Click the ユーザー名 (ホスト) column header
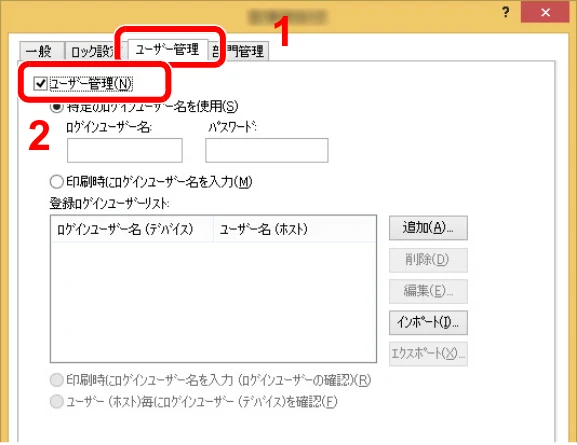Image resolution: width=577 pixels, height=445 pixels. [x=294, y=229]
